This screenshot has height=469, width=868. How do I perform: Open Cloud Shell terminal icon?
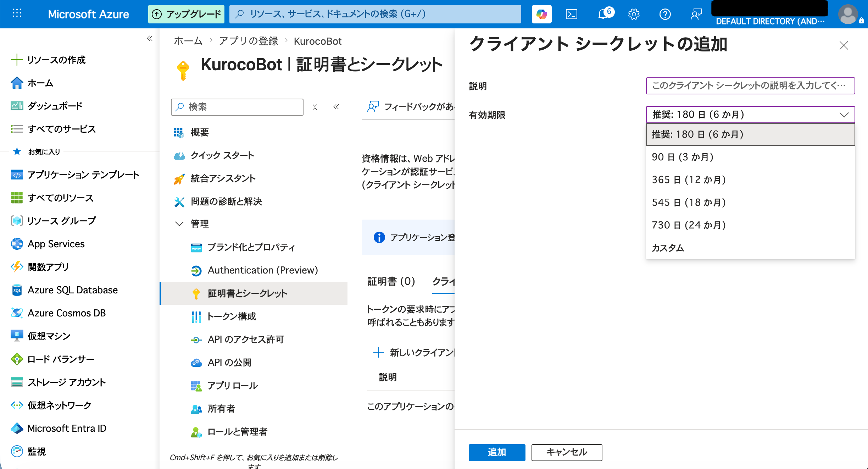tap(572, 14)
